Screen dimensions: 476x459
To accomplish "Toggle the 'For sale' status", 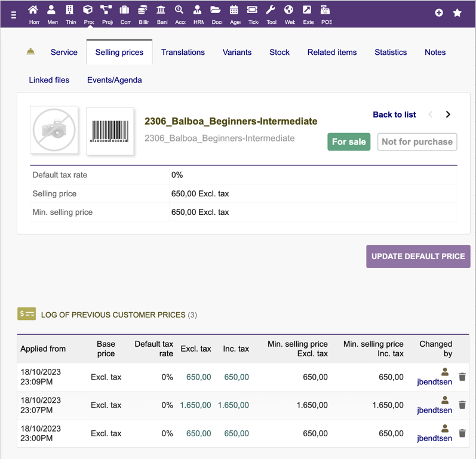I will pos(349,142).
